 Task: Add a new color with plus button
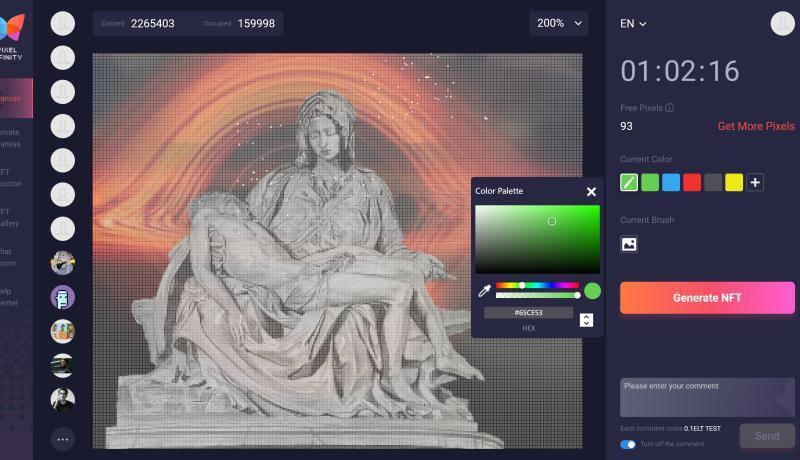755,183
